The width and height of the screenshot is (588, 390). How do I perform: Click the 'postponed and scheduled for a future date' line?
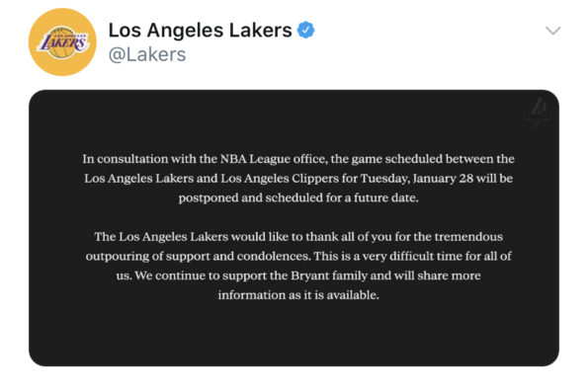coord(298,197)
